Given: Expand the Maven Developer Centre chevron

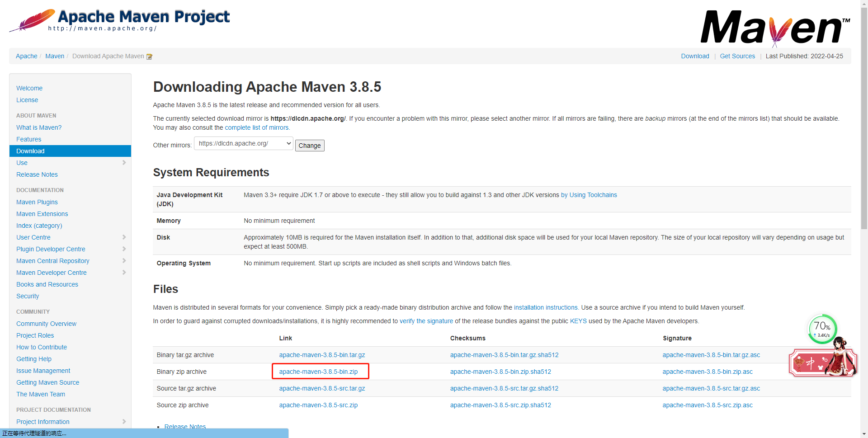Looking at the screenshot, I should (x=124, y=273).
